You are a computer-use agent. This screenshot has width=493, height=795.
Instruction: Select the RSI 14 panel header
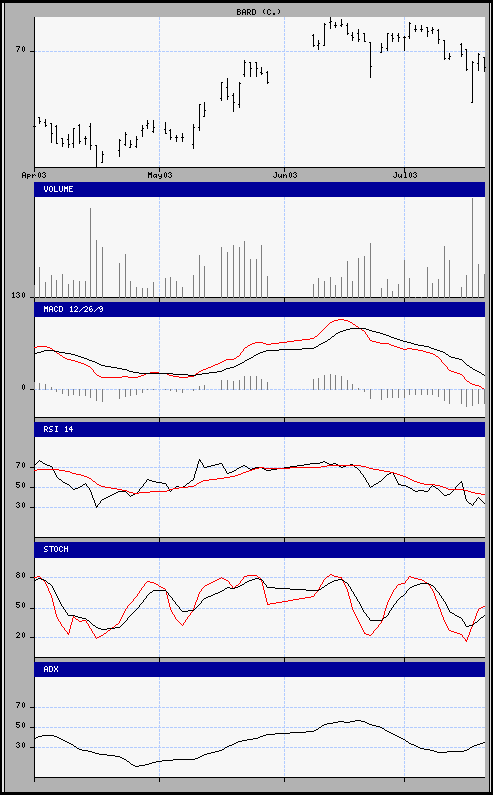[x=260, y=429]
